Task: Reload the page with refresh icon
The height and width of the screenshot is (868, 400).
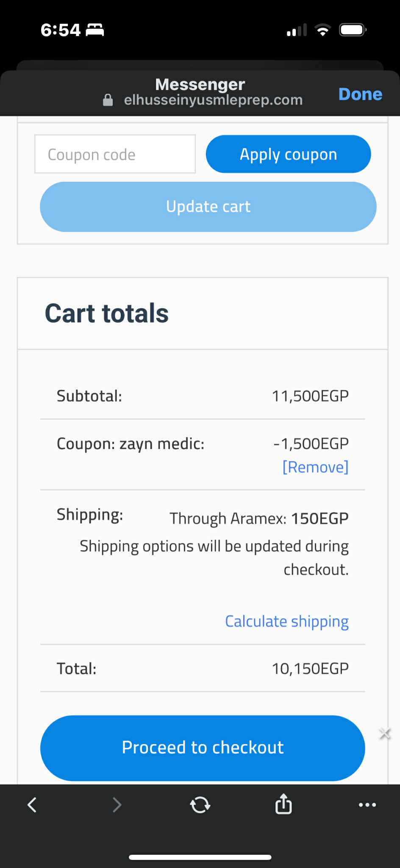Action: point(200,804)
